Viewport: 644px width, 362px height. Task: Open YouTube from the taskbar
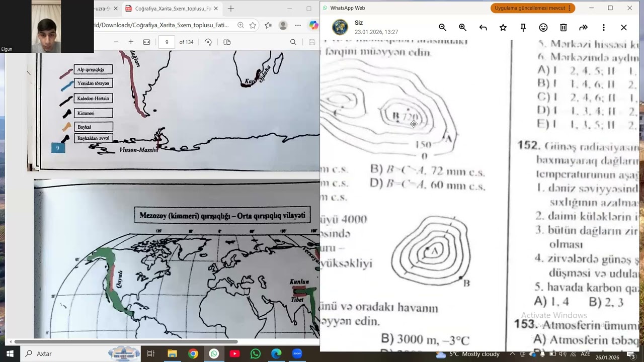tap(234, 353)
